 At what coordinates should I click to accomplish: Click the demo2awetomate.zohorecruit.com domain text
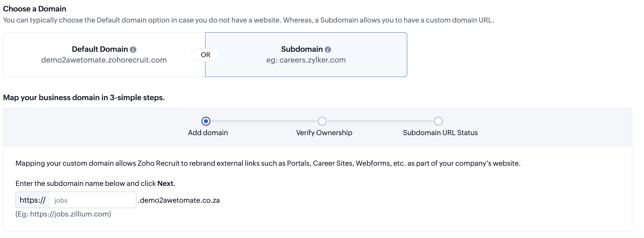click(104, 60)
